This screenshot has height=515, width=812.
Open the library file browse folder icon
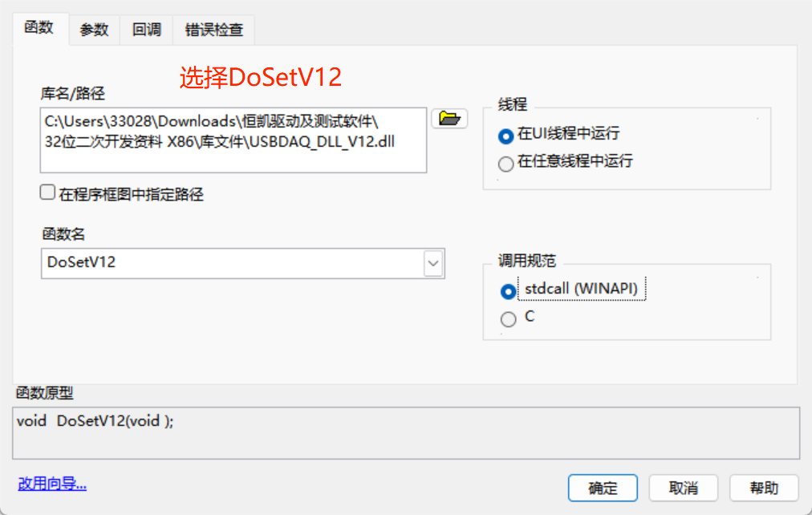[x=449, y=119]
